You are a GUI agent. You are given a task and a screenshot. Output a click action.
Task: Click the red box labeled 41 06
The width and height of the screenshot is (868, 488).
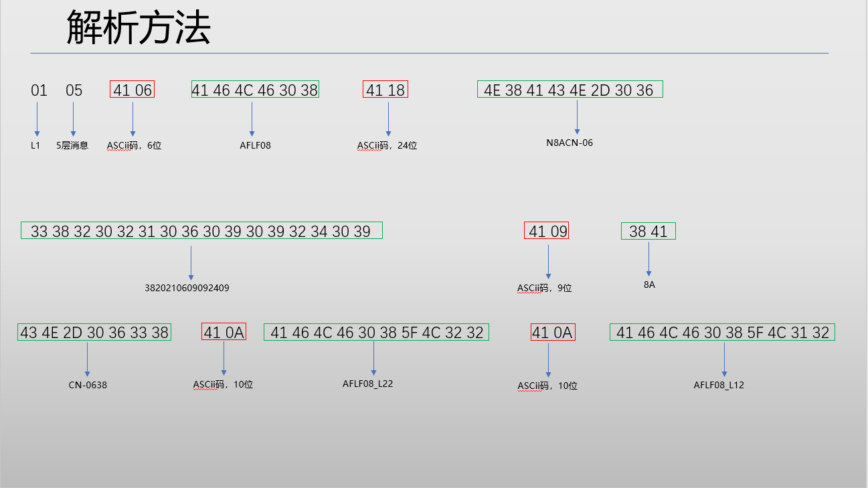point(131,88)
